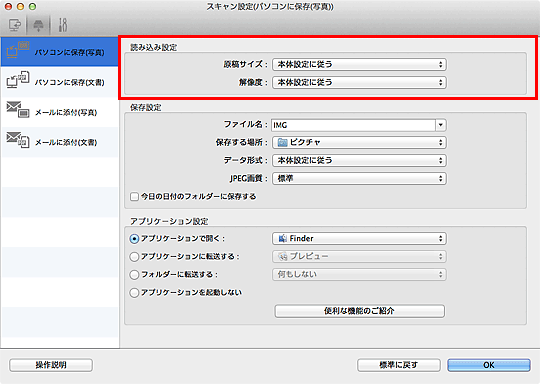The height and width of the screenshot is (384, 540).
Task: Enable 今日の日付のフォルダーに保存する checkbox
Action: point(134,197)
